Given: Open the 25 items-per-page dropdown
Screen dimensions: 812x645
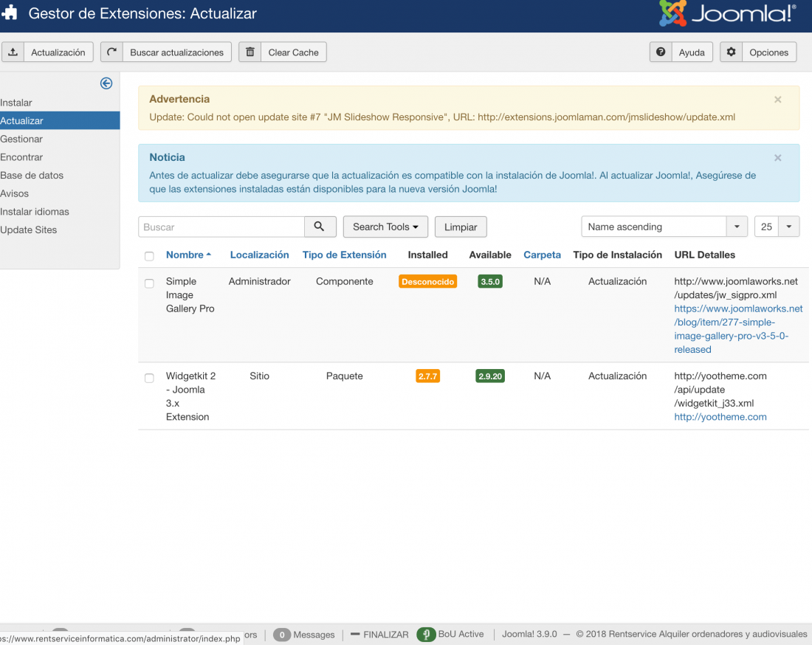Looking at the screenshot, I should 777,227.
